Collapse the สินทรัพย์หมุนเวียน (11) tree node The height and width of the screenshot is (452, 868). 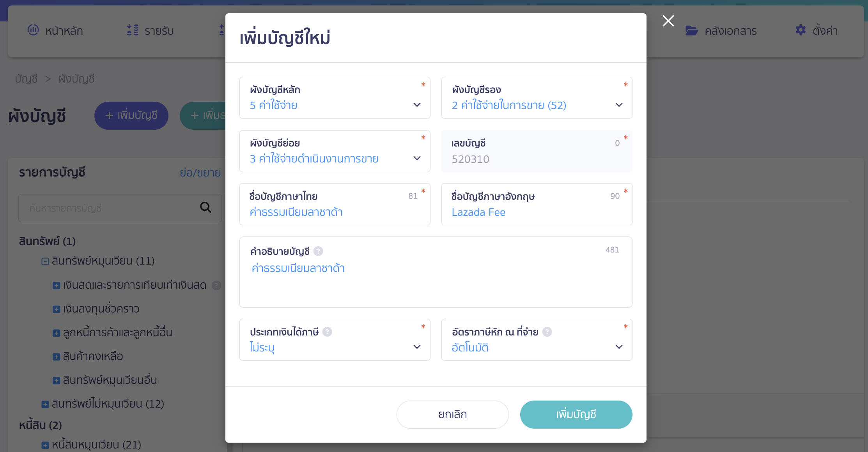(x=45, y=261)
